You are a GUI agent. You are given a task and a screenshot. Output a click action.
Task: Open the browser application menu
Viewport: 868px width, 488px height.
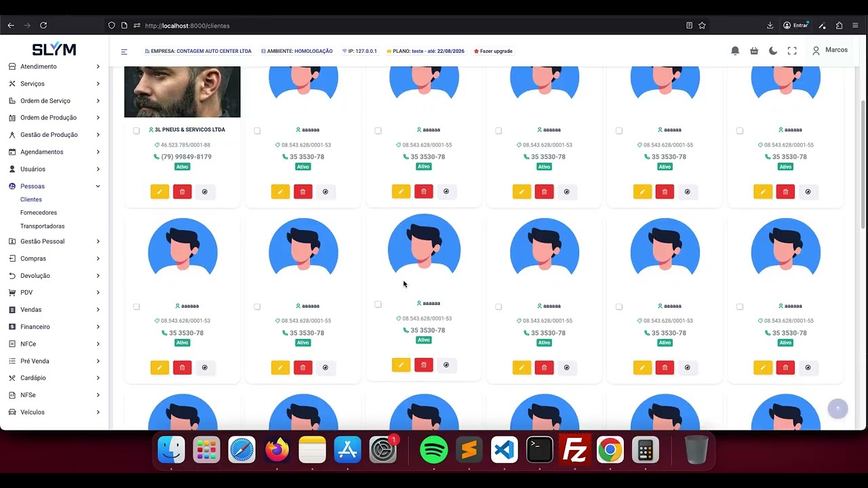click(855, 26)
